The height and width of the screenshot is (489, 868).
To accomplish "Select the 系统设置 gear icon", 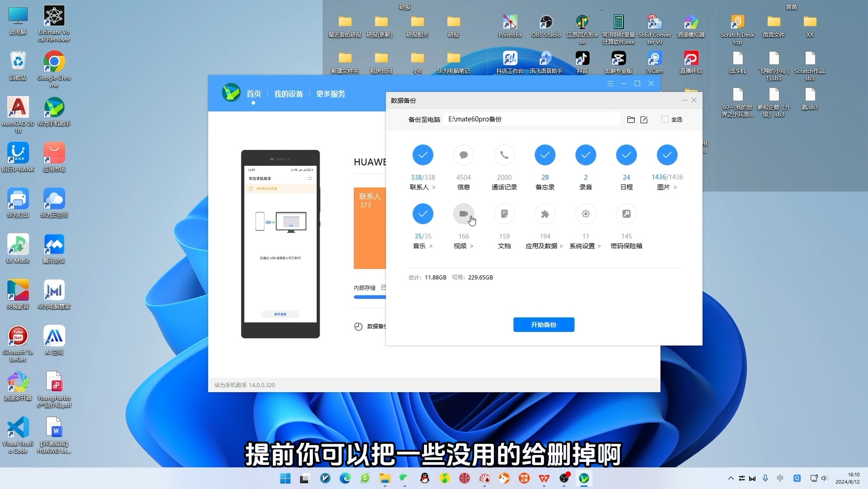I will [585, 214].
